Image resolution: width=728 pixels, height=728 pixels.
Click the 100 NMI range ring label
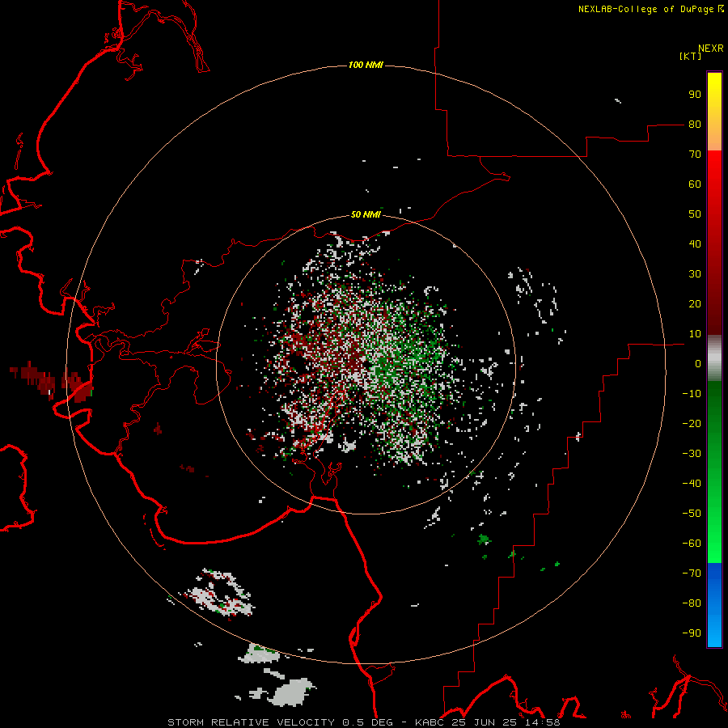point(366,65)
